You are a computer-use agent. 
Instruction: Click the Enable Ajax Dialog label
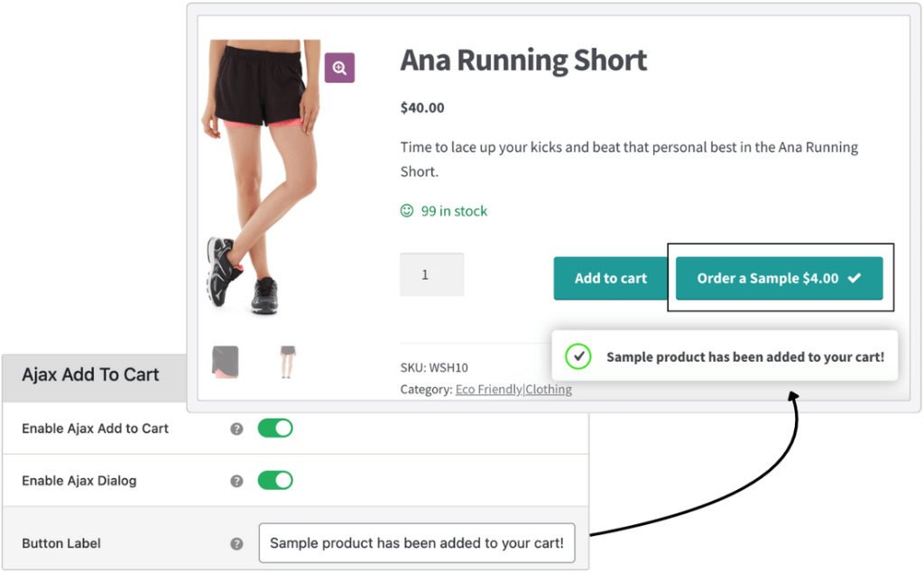79,481
